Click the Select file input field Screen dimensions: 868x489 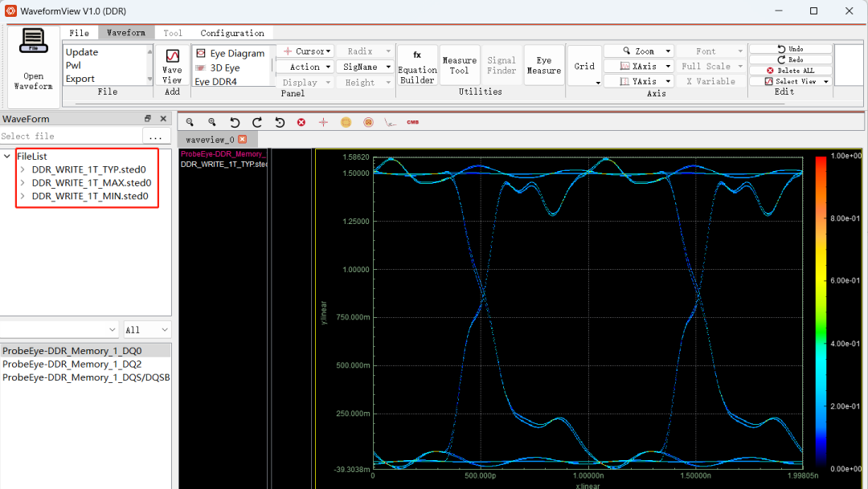[71, 136]
